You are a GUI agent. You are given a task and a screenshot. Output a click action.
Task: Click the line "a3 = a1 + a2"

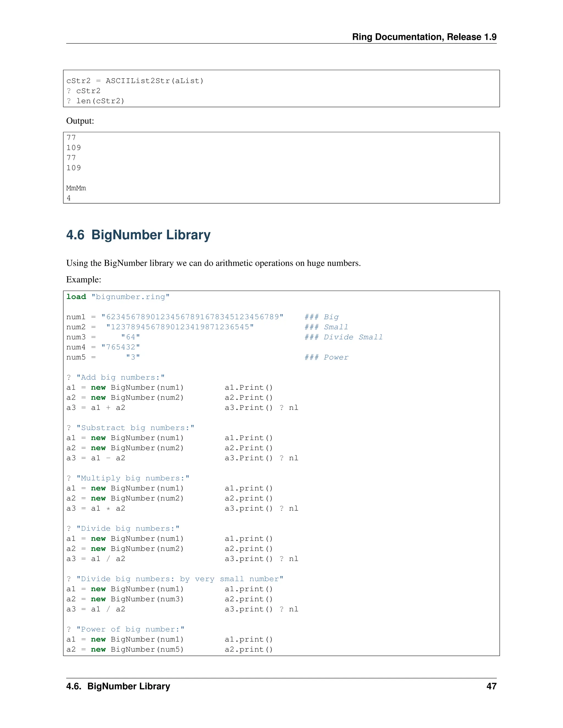[96, 408]
